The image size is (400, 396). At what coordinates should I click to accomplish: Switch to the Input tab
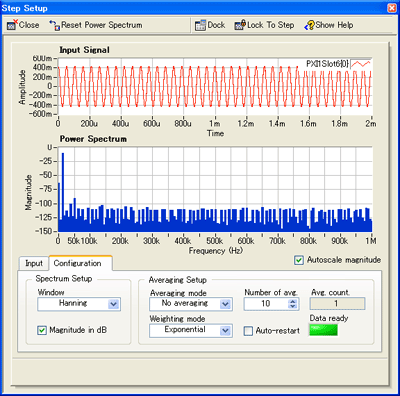click(x=34, y=263)
